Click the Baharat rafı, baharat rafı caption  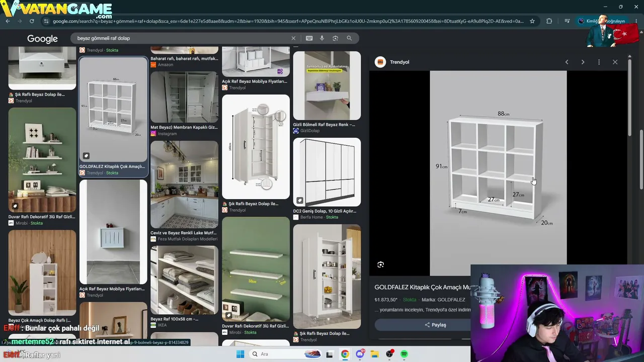click(184, 58)
